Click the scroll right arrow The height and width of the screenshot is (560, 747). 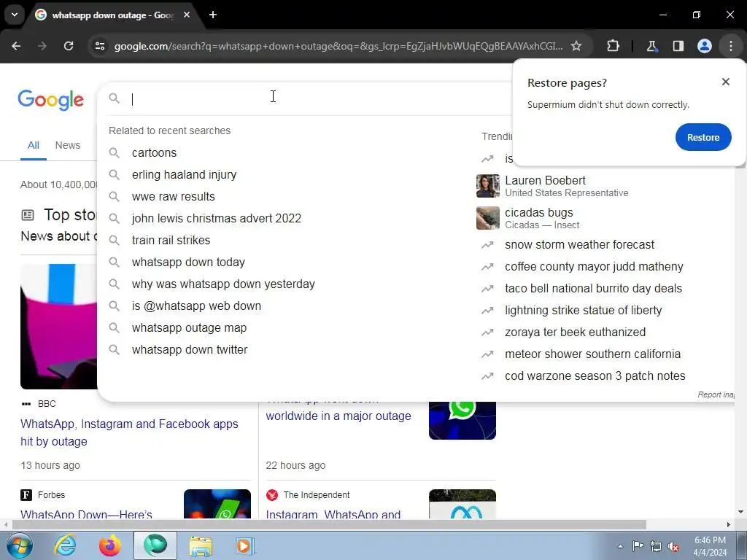pos(728,525)
